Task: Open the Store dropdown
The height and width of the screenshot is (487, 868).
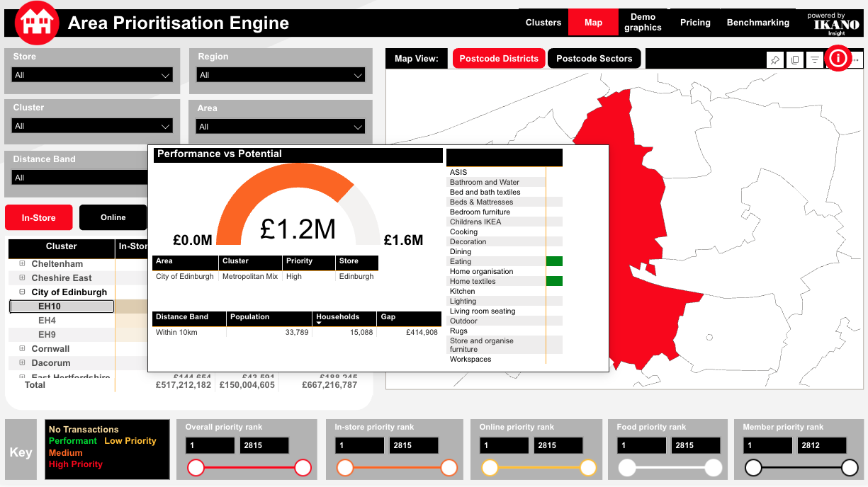Action: click(92, 75)
